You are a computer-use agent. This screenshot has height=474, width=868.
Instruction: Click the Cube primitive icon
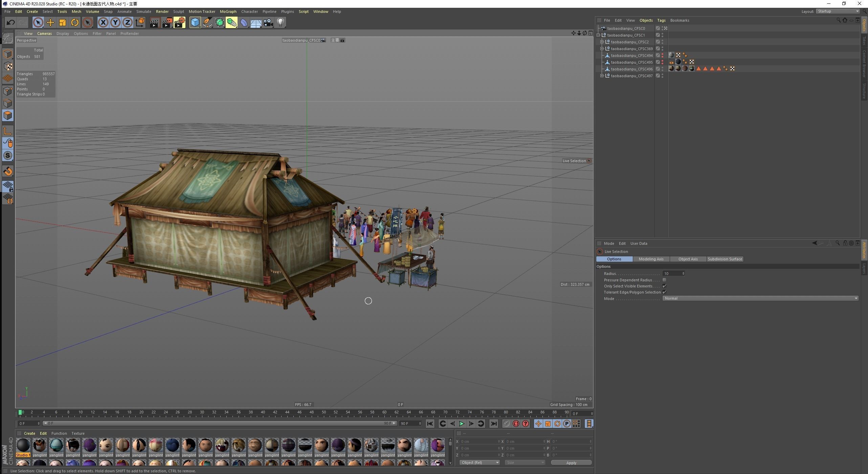point(195,23)
